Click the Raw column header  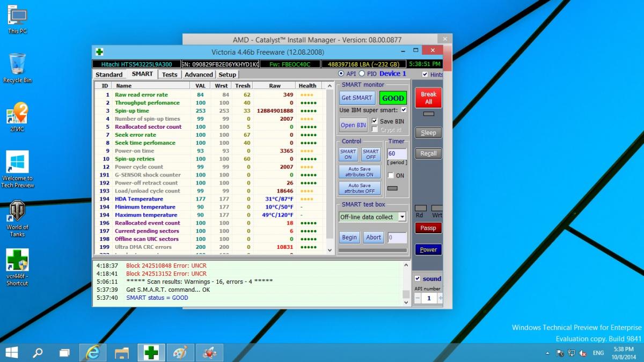pyautogui.click(x=274, y=85)
